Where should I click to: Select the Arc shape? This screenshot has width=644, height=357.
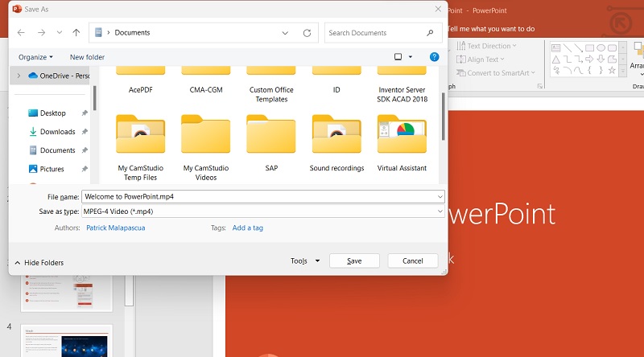click(x=568, y=70)
